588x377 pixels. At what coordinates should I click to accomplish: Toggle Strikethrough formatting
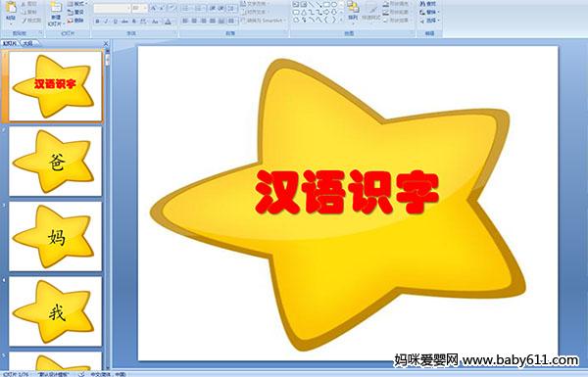point(124,22)
